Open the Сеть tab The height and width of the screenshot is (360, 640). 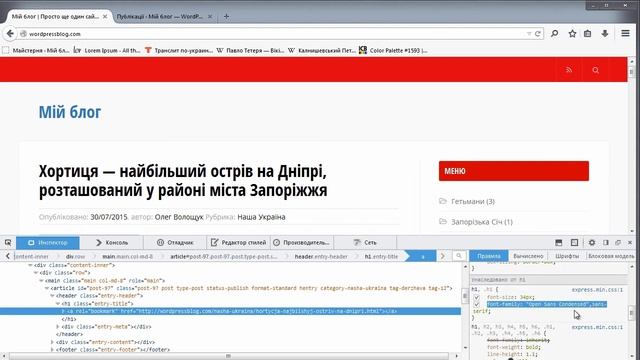point(365,242)
